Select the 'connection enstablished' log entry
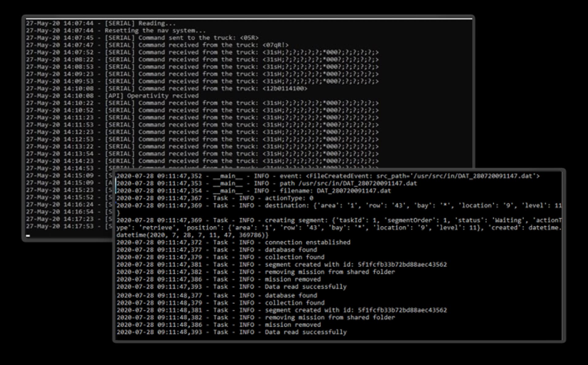Viewport: 588px width, 365px height. (x=307, y=242)
